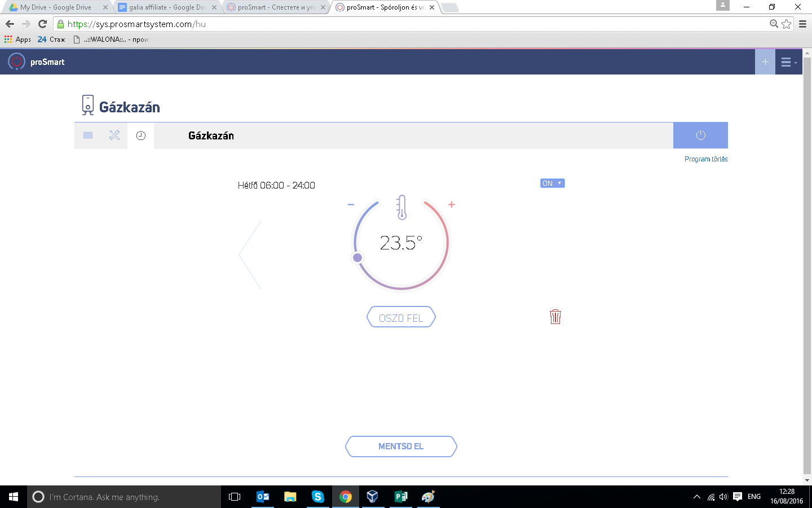Open the tools settings tab icon
The height and width of the screenshot is (508, 812).
tap(114, 135)
